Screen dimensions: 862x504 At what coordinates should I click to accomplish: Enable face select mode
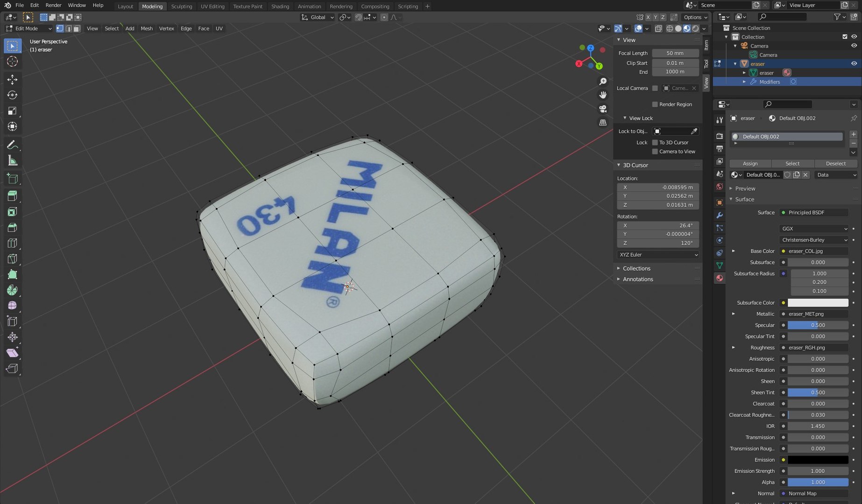click(x=77, y=28)
